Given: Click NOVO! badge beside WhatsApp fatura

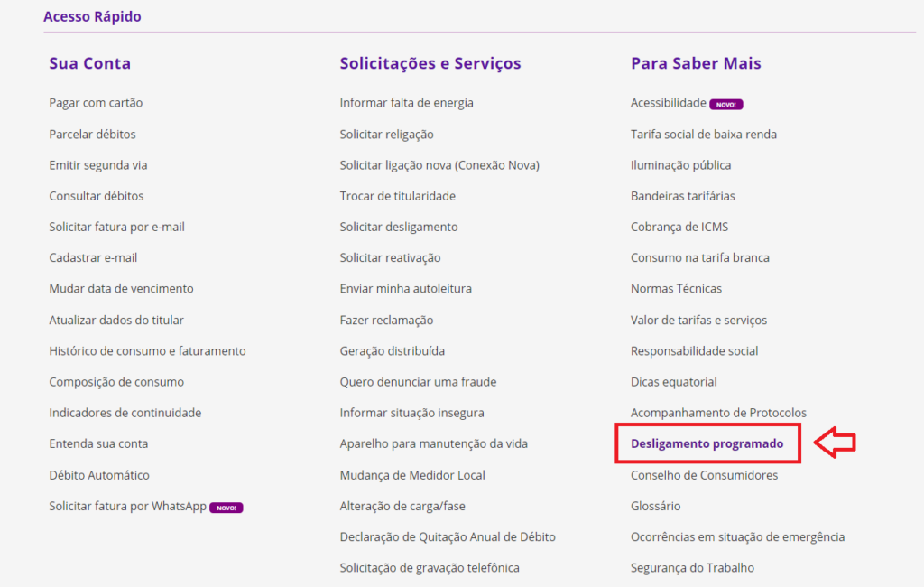Looking at the screenshot, I should [226, 508].
